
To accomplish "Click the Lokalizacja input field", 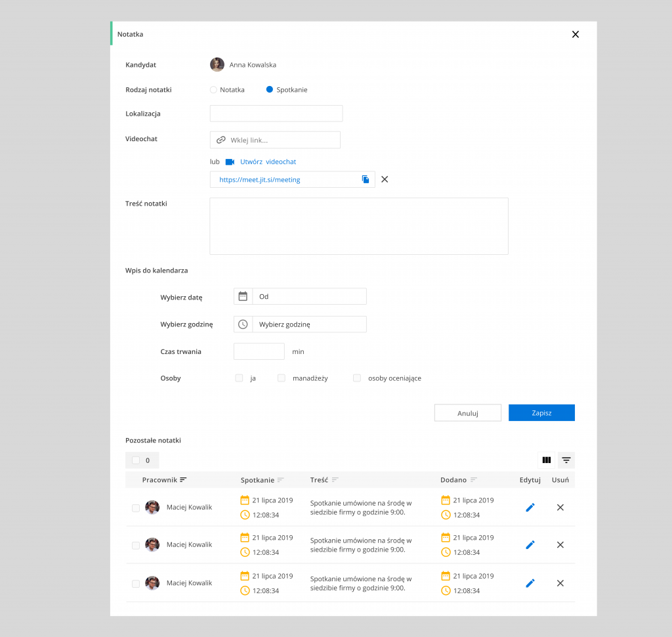I will (276, 114).
